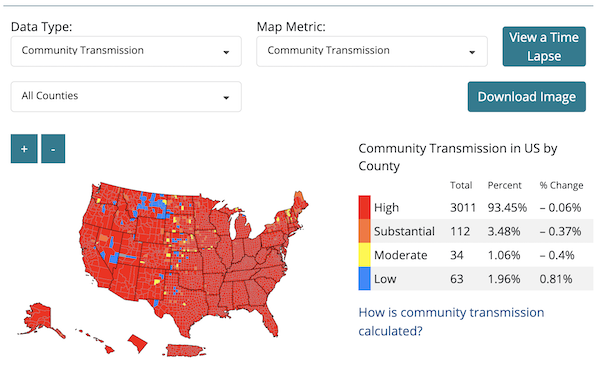
Task: Open the community transmission calculation link
Action: 451,321
